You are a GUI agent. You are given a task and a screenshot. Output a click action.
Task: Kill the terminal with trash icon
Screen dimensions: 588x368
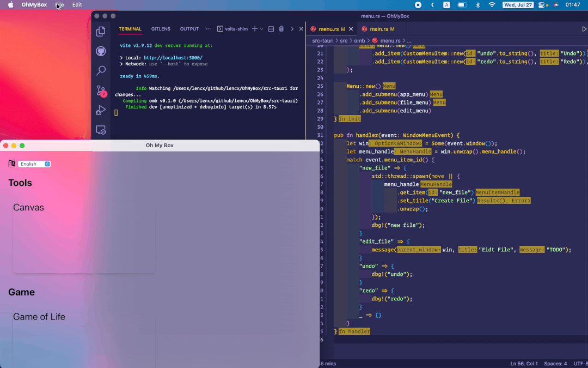(x=281, y=29)
